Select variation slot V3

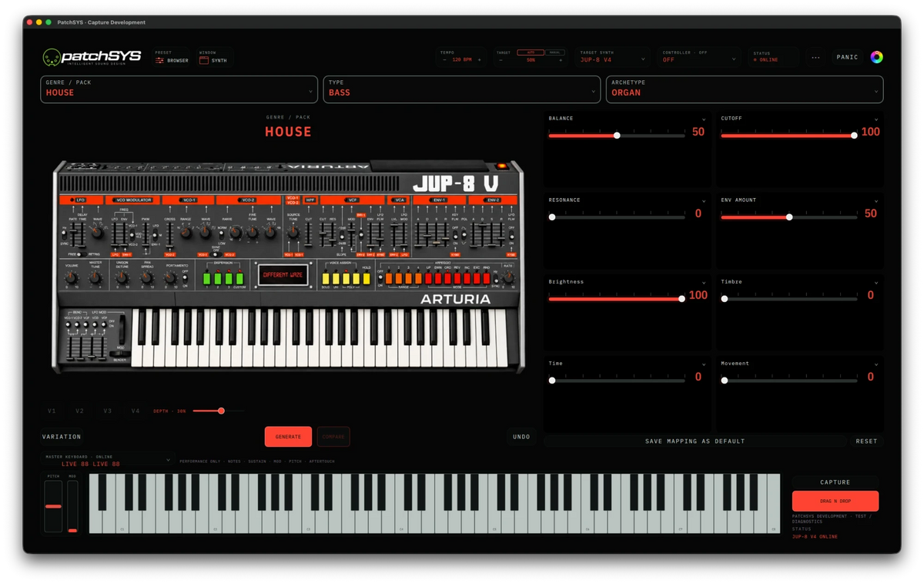pos(107,411)
